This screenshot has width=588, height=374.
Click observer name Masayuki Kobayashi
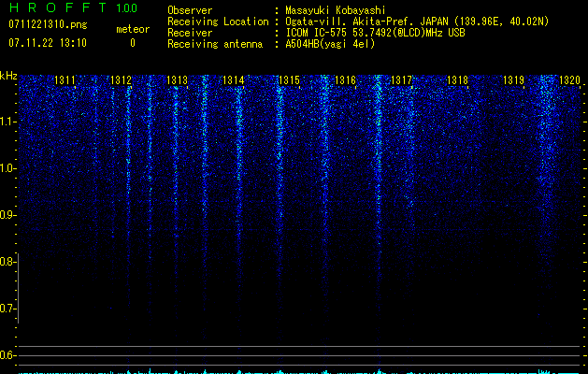pyautogui.click(x=336, y=10)
